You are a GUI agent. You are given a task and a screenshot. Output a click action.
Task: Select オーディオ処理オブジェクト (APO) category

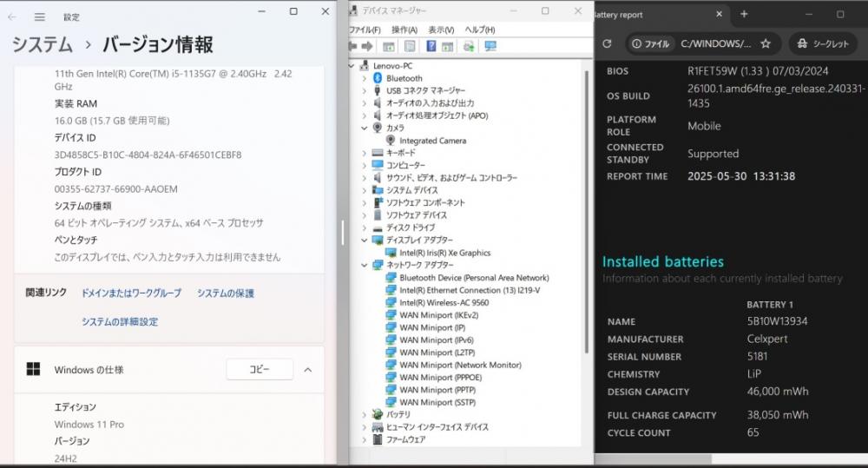pos(437,115)
